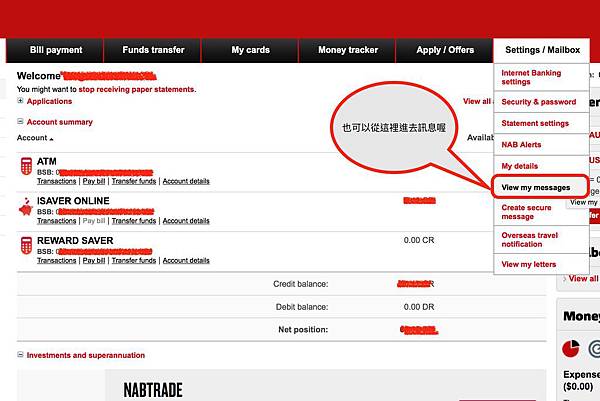Click the 0.00 CR Reward Saver balance
This screenshot has width=600, height=401.
[419, 240]
